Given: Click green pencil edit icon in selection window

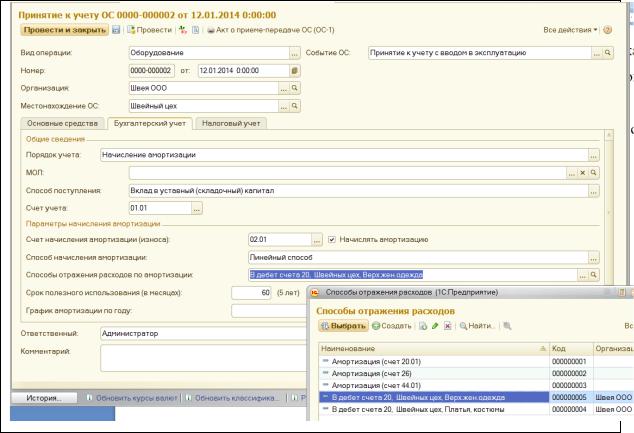Looking at the screenshot, I should [435, 326].
